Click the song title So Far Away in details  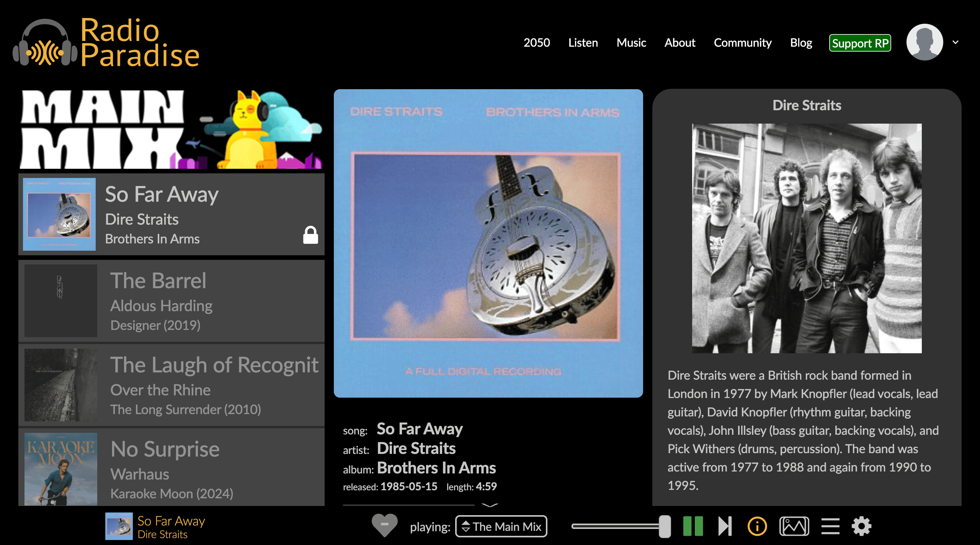click(x=420, y=429)
